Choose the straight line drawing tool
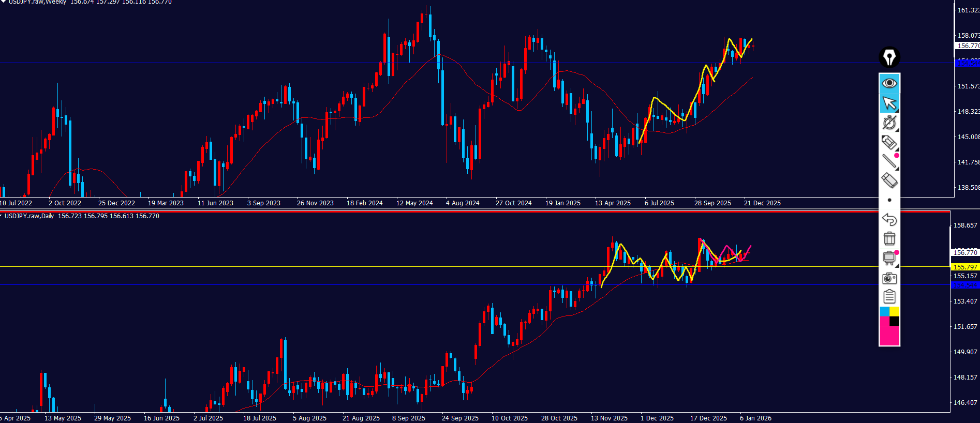This screenshot has height=423, width=980. (x=889, y=161)
